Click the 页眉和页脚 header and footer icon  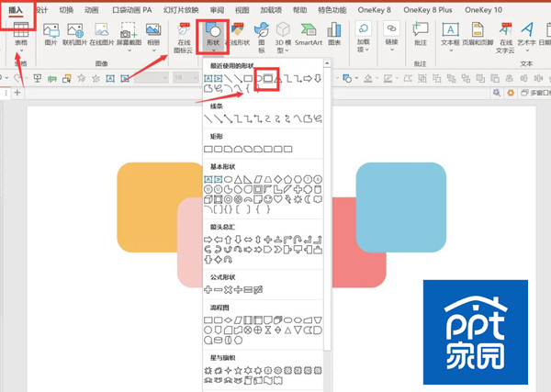coord(478,34)
